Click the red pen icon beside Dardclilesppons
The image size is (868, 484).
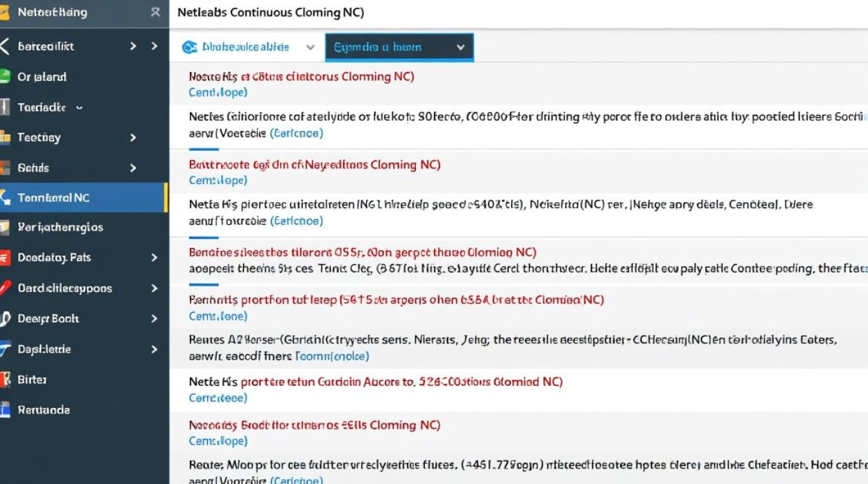(5, 288)
